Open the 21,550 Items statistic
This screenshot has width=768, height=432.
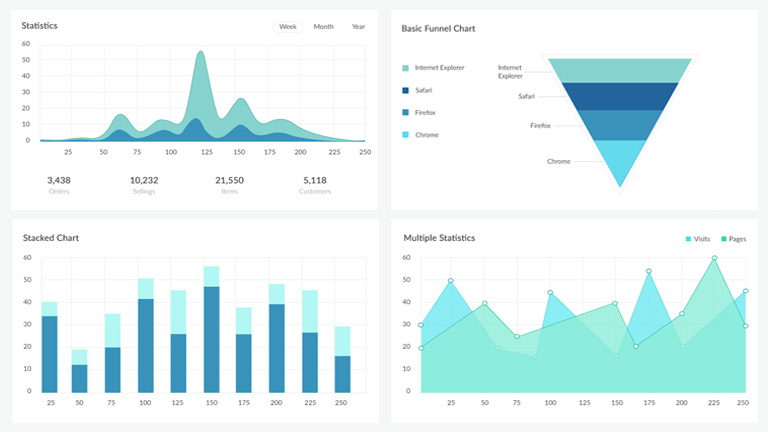pyautogui.click(x=229, y=184)
